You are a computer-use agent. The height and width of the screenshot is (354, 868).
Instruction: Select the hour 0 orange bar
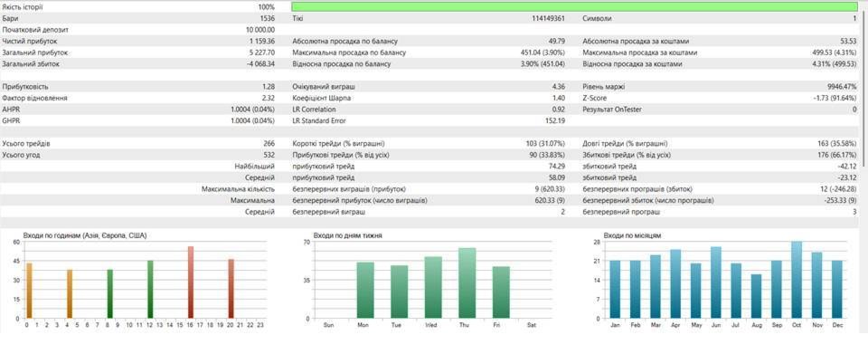29,291
